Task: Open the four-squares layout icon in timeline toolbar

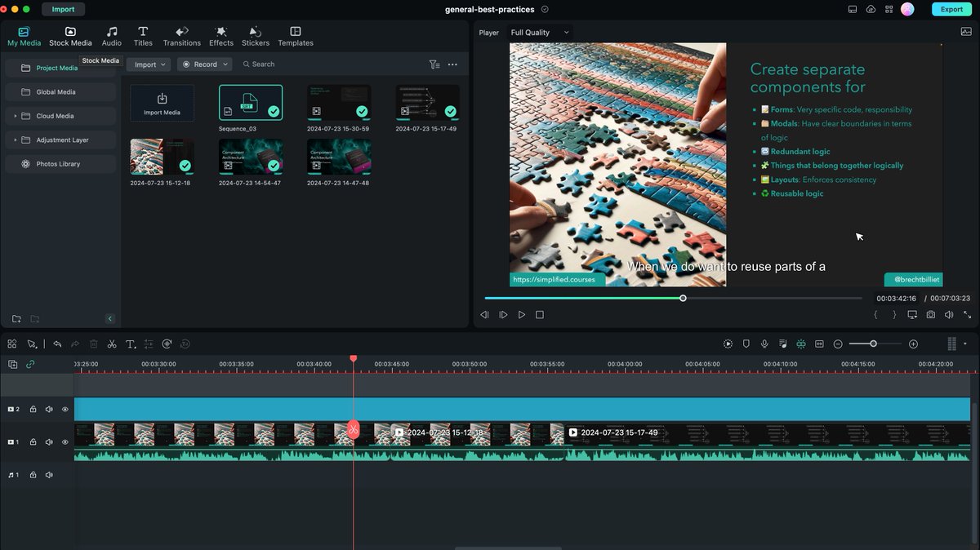Action: [12, 344]
